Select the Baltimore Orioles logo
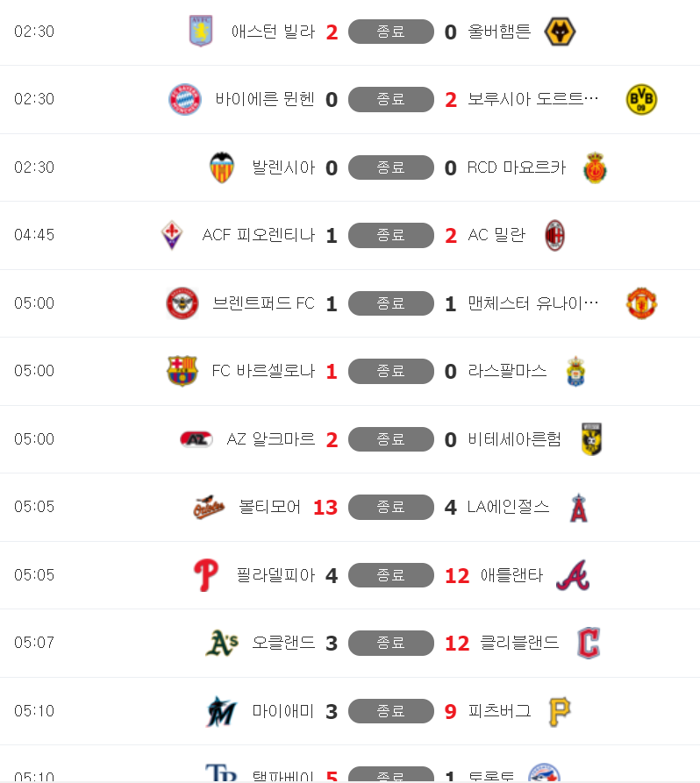Screen dimensions: 700x783 pyautogui.click(x=209, y=508)
